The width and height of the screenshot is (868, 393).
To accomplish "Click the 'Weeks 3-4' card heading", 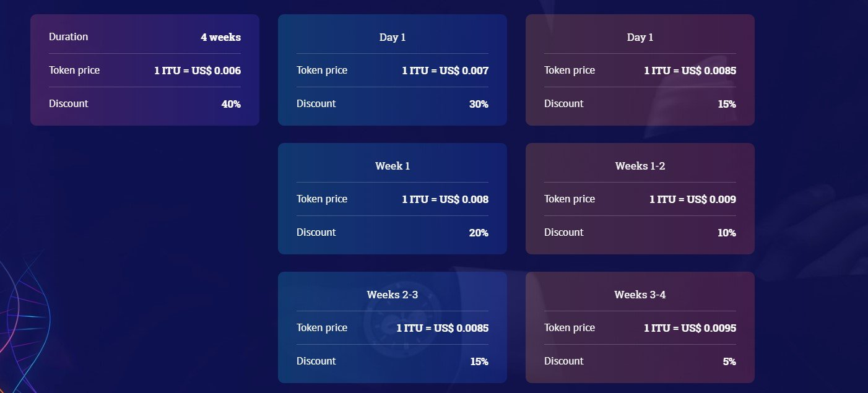I will pyautogui.click(x=640, y=295).
